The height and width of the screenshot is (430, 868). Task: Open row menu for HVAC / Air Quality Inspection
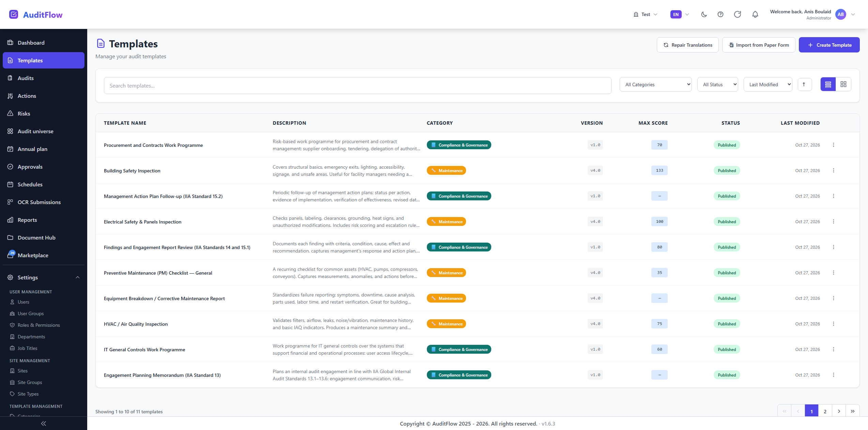pyautogui.click(x=834, y=324)
